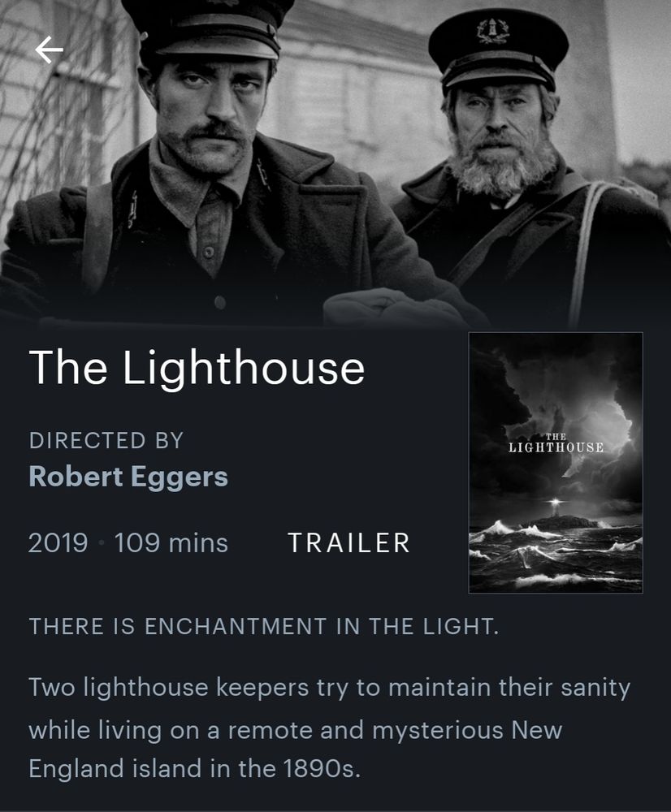Tap The Lighthouse film title

pyautogui.click(x=197, y=367)
